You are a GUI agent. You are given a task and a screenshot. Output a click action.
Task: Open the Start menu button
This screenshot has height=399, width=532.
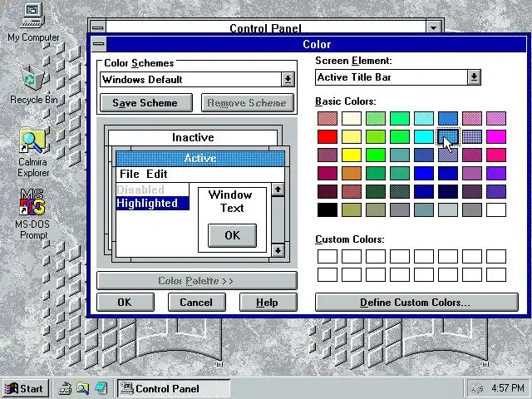[x=25, y=388]
